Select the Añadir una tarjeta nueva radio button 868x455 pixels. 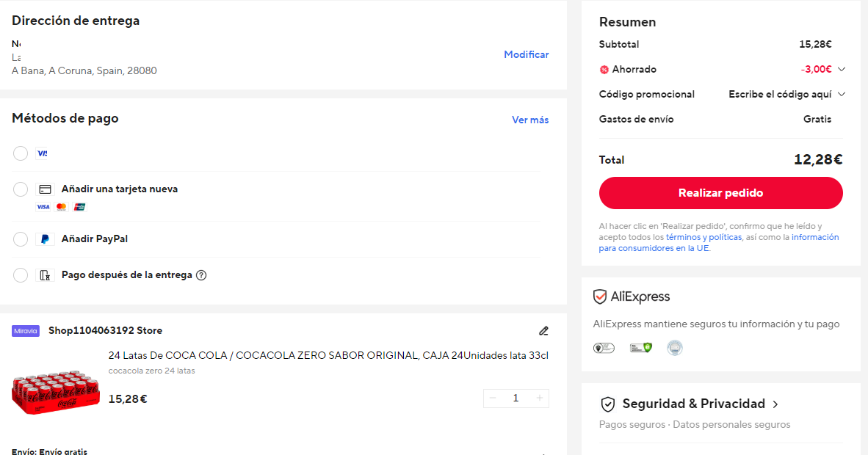(21, 189)
